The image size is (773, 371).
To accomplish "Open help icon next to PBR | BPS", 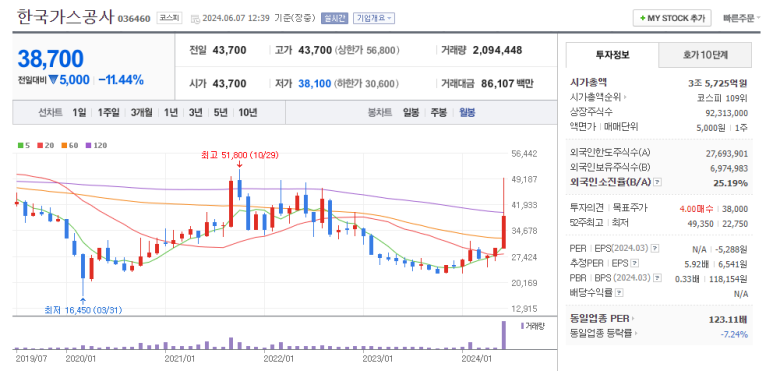I will [657, 278].
